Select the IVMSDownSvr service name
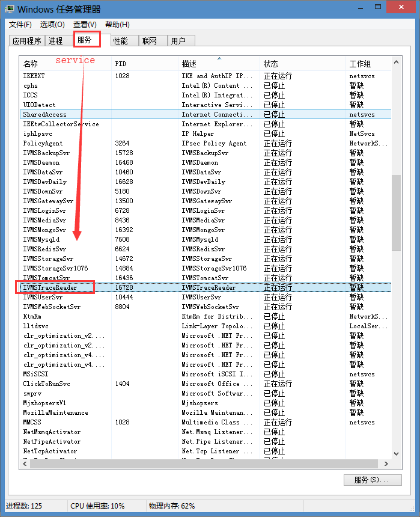This screenshot has width=420, height=517. click(43, 191)
